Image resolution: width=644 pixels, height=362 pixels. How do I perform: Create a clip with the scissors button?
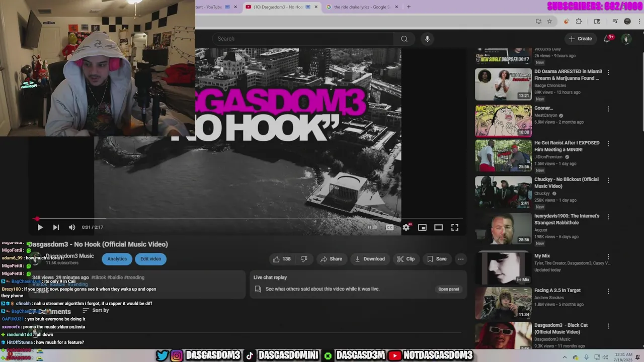point(406,259)
